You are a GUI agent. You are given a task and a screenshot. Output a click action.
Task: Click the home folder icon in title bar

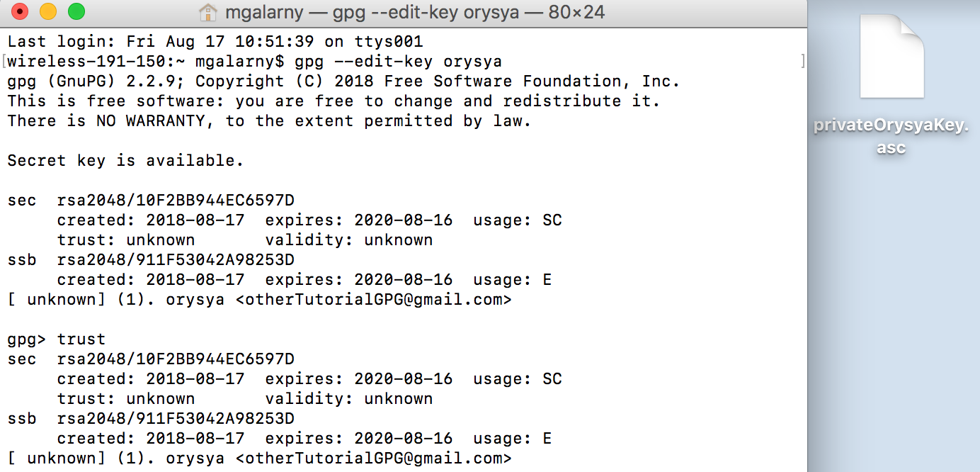click(207, 12)
